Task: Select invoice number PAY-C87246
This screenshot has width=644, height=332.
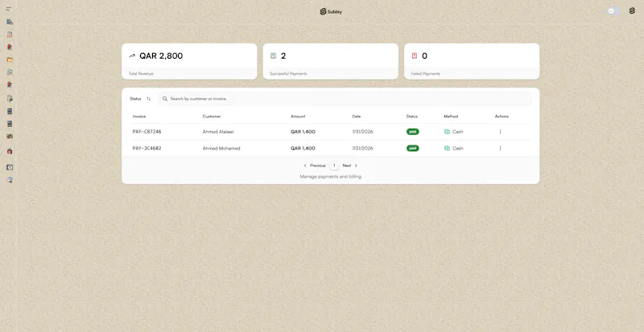Action: coord(147,132)
